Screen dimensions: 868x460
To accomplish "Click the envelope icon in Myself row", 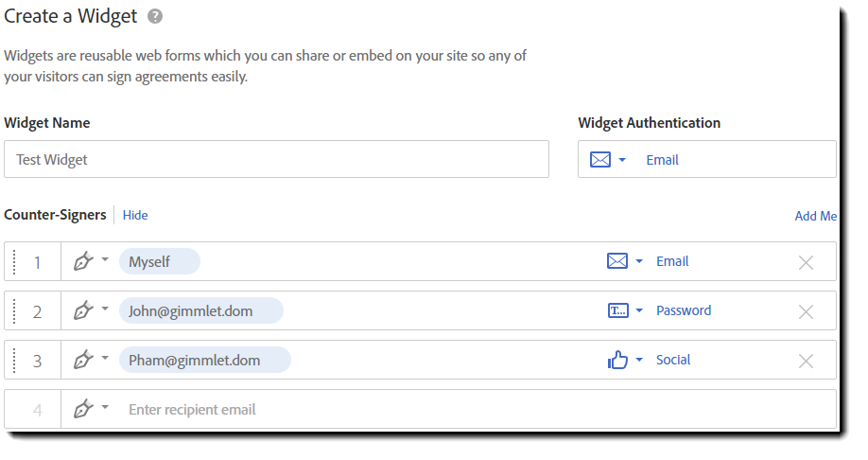I will 617,261.
